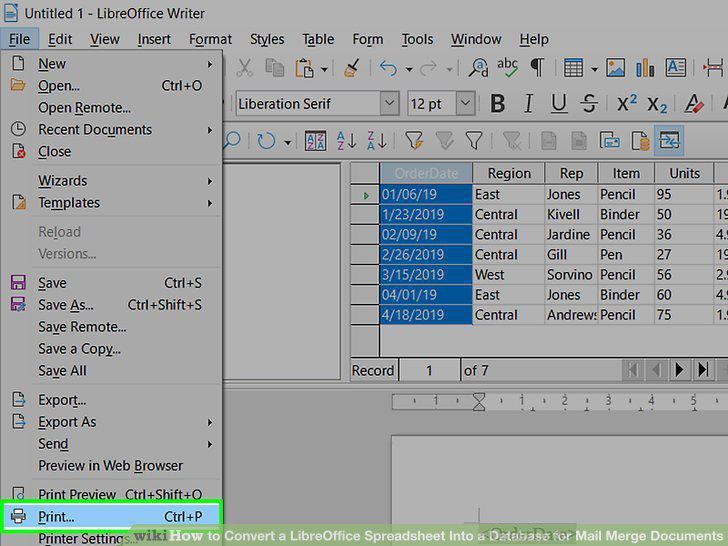
Task: Toggle Subscript formatting
Action: coord(657,104)
